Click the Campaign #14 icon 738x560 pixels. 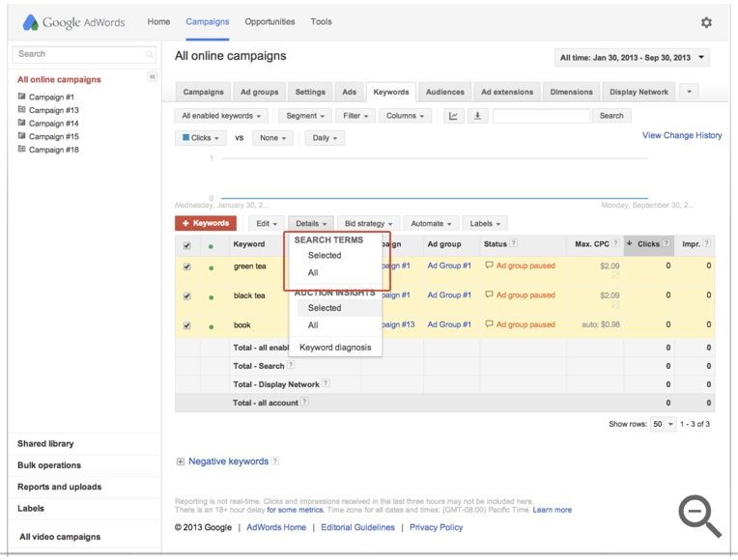click(x=21, y=123)
